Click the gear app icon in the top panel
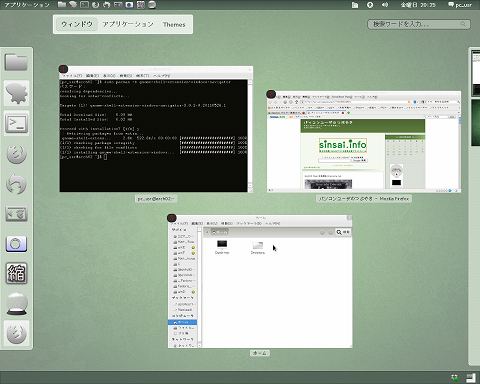Viewport: 480px width, 384px height. coord(73,4)
